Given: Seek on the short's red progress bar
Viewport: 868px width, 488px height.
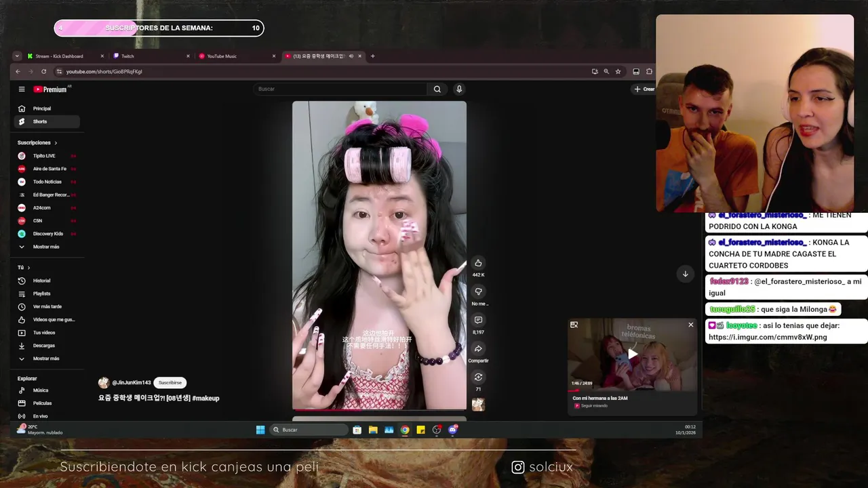Looking at the screenshot, I should click(x=379, y=409).
